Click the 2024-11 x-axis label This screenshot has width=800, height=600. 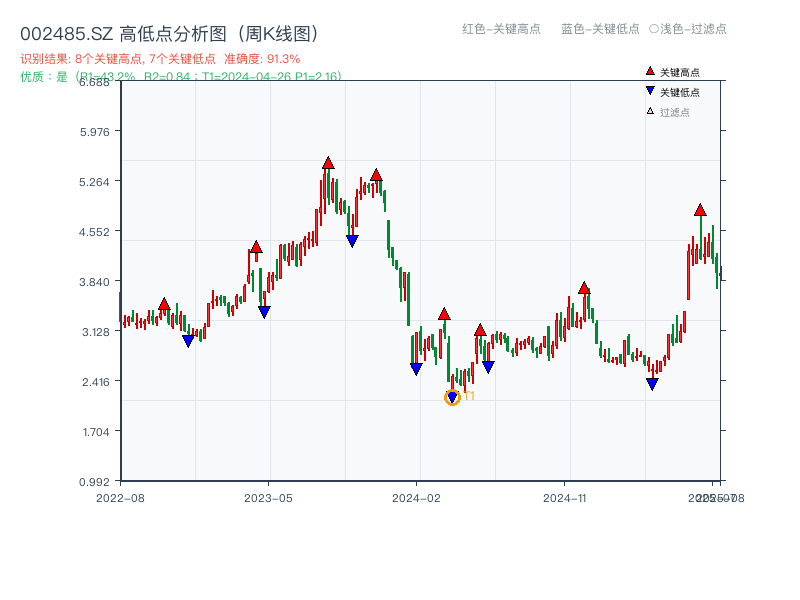click(564, 498)
